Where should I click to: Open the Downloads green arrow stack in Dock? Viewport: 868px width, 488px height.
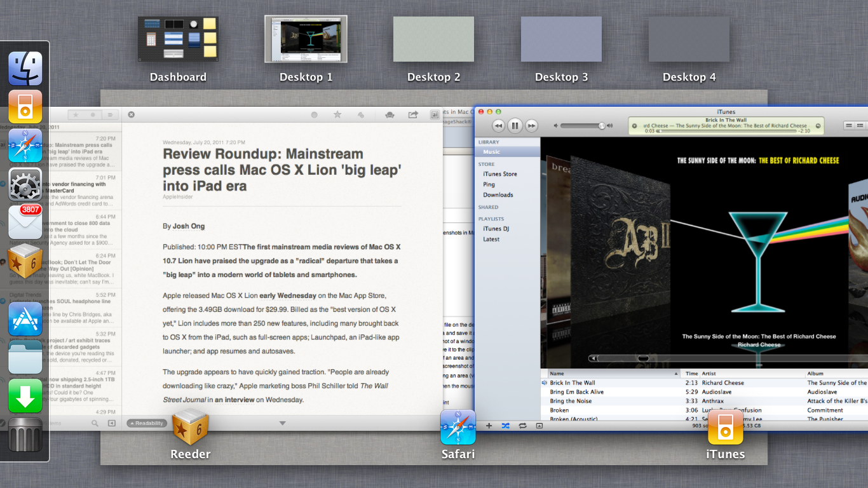tap(25, 396)
